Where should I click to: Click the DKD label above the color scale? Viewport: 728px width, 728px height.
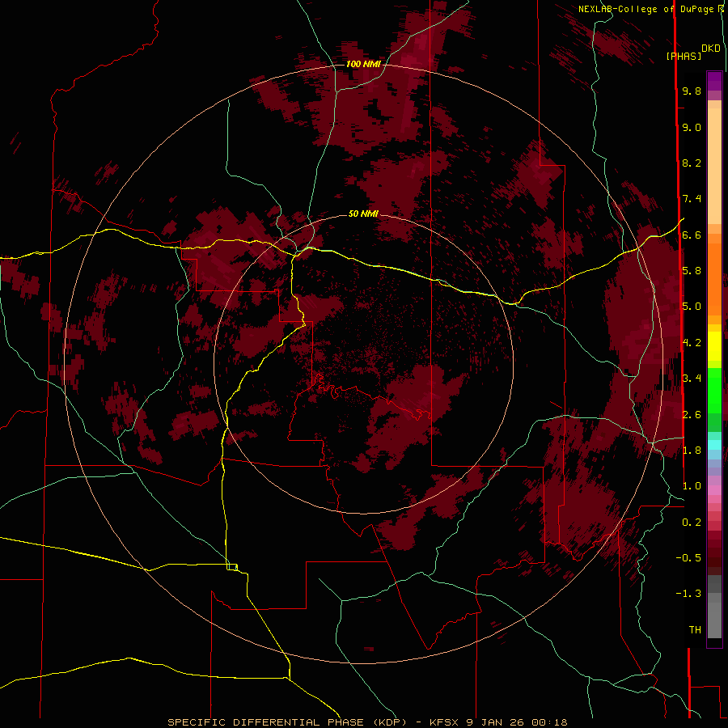click(710, 49)
